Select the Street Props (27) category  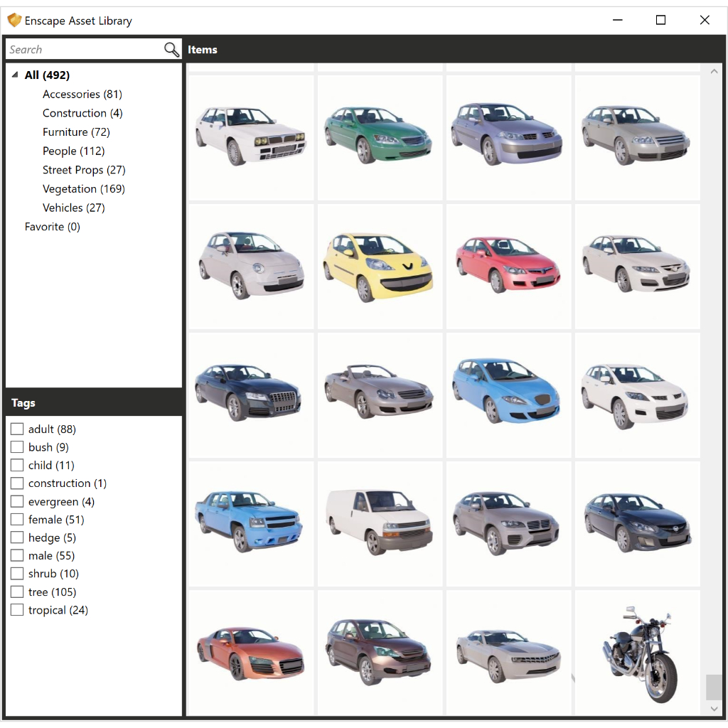83,169
